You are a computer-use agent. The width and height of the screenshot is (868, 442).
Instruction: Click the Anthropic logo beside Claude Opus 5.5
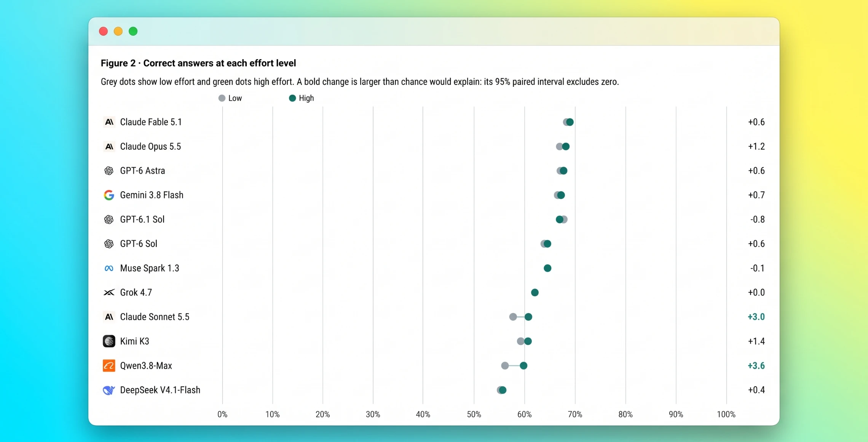tap(109, 146)
